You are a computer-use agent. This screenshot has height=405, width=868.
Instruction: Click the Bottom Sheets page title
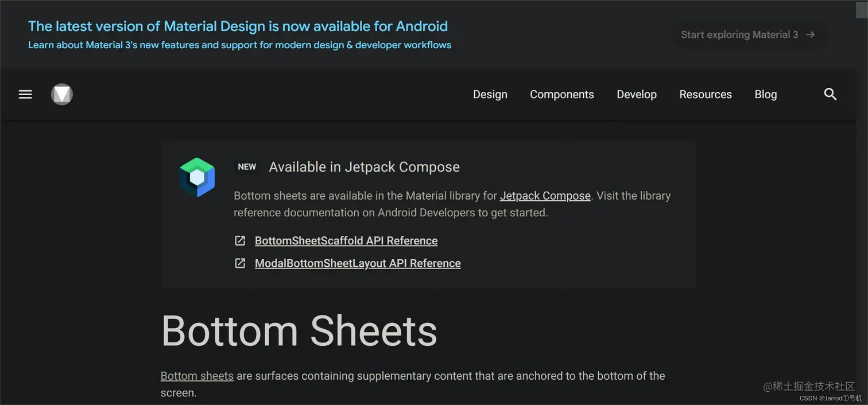click(299, 331)
